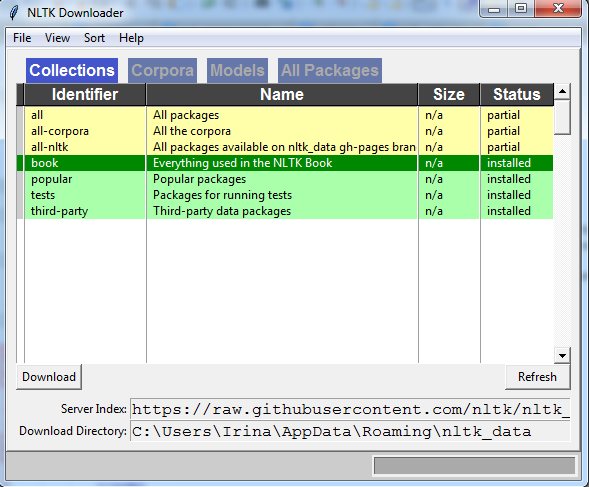Image resolution: width=589 pixels, height=487 pixels.
Task: Click the scrollbar down arrow
Action: coord(562,355)
